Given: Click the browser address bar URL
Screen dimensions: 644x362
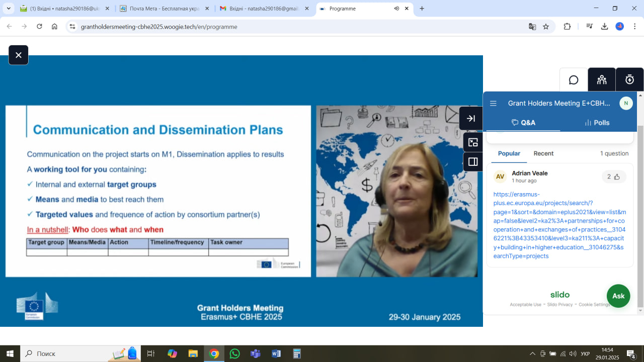Looking at the screenshot, I should pyautogui.click(x=159, y=27).
